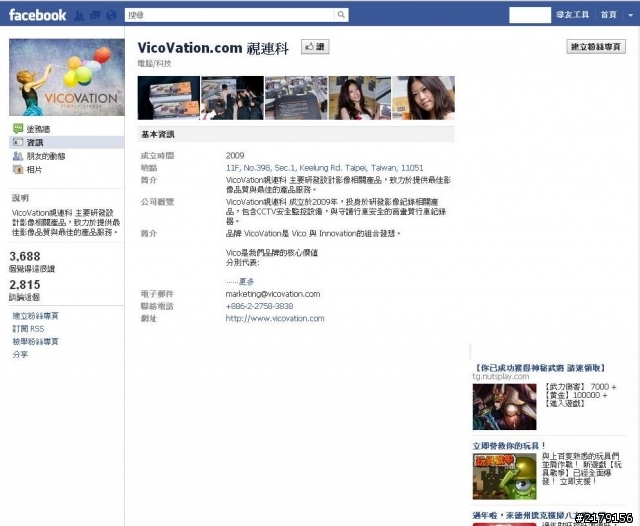Click the +886-2-2758-3838 phone link
The image size is (640, 526).
point(259,306)
